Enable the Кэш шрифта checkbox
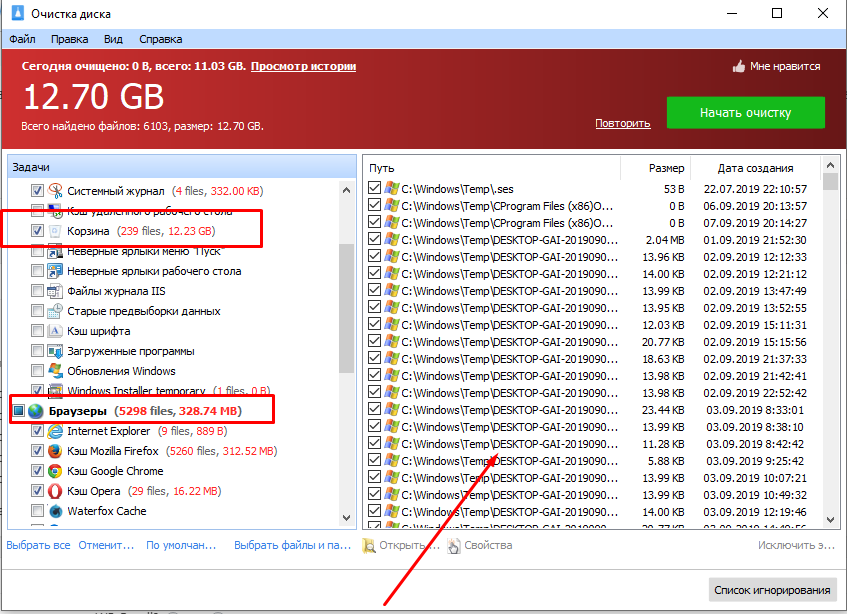This screenshot has height=614, width=847. pos(38,331)
